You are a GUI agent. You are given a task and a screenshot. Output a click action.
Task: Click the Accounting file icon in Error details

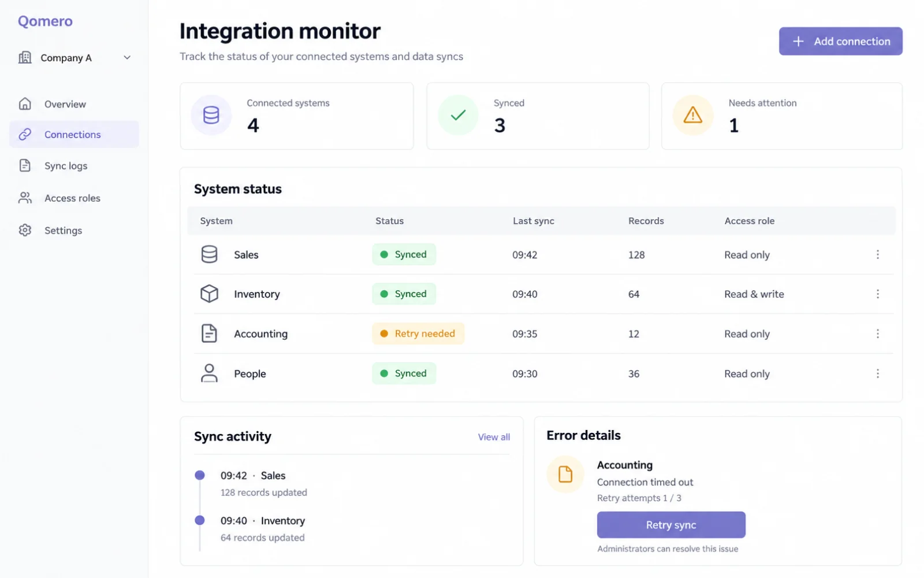click(565, 475)
